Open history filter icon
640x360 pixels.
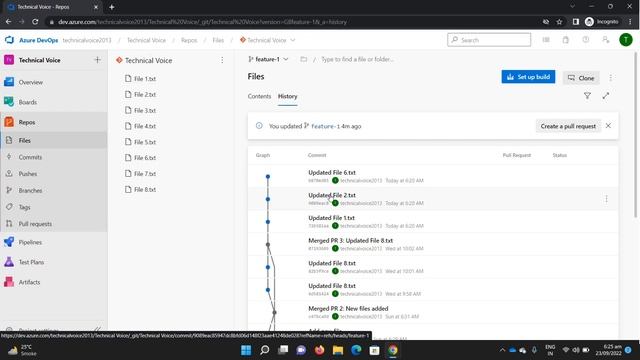point(587,96)
